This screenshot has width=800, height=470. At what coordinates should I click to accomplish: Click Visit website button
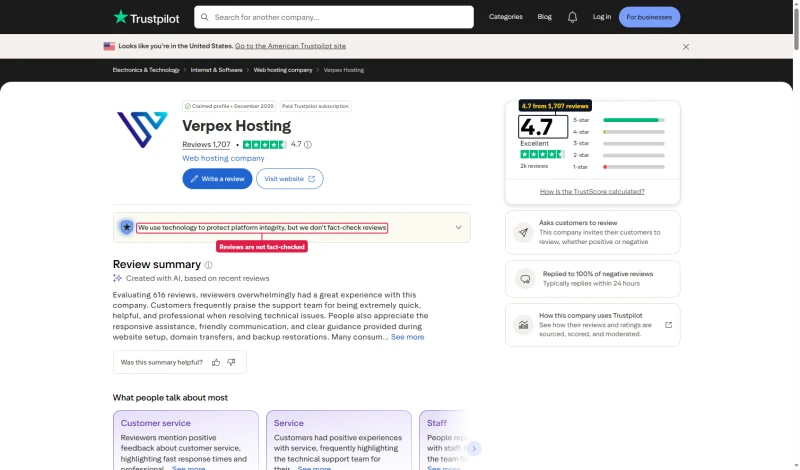(x=290, y=179)
